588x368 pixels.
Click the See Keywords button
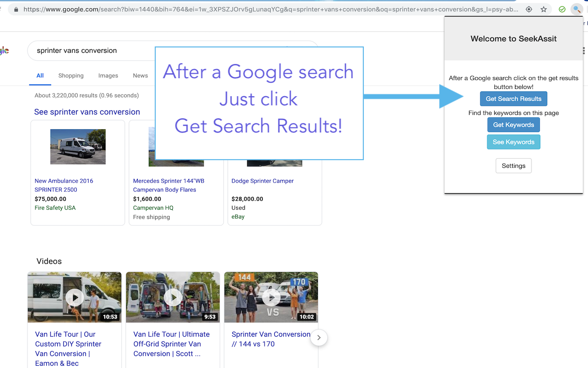tap(514, 142)
